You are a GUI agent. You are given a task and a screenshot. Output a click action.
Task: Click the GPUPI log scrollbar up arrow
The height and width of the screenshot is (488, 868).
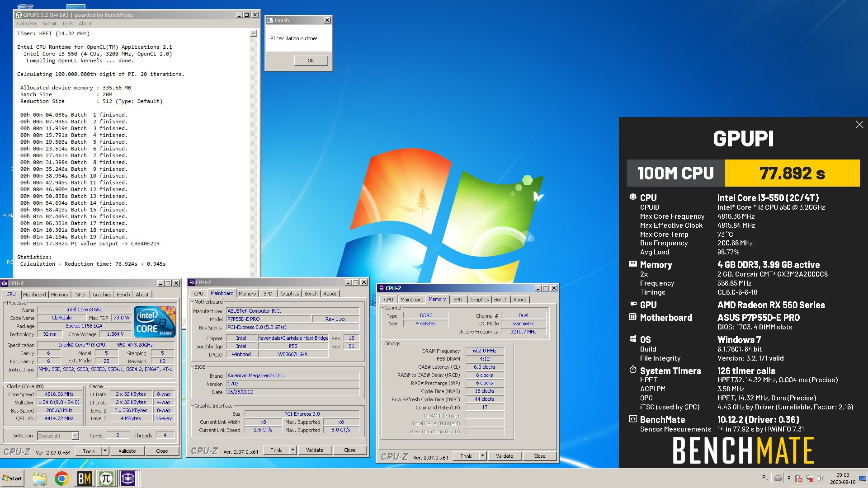pos(254,33)
